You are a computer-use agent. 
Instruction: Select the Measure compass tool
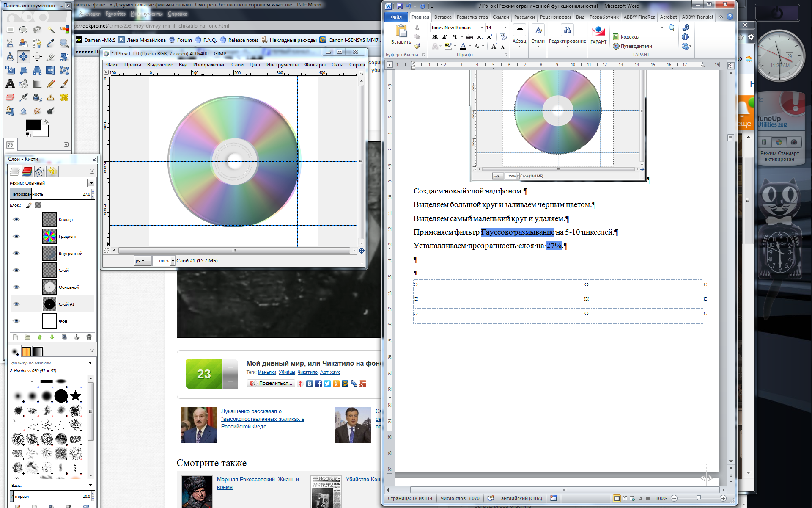tap(10, 57)
